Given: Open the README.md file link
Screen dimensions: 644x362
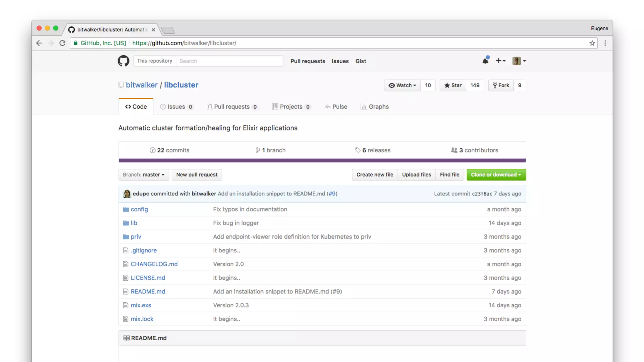Looking at the screenshot, I should 148,292.
